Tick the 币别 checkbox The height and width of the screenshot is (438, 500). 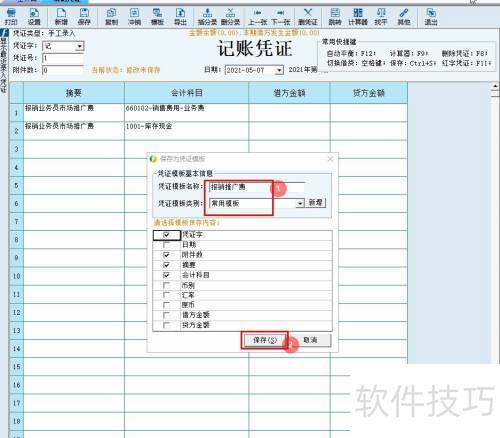[166, 285]
